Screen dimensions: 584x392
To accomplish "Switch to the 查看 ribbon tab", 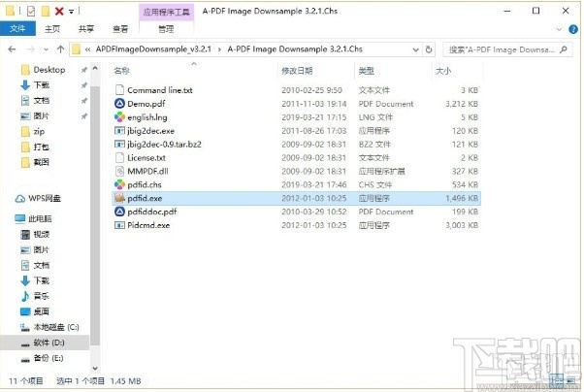I will [x=120, y=29].
